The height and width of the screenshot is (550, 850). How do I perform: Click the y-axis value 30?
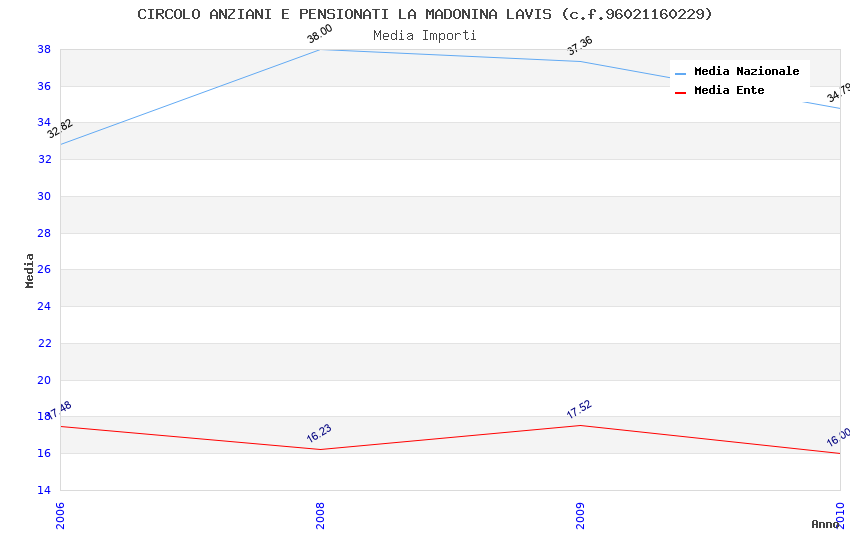tap(44, 196)
